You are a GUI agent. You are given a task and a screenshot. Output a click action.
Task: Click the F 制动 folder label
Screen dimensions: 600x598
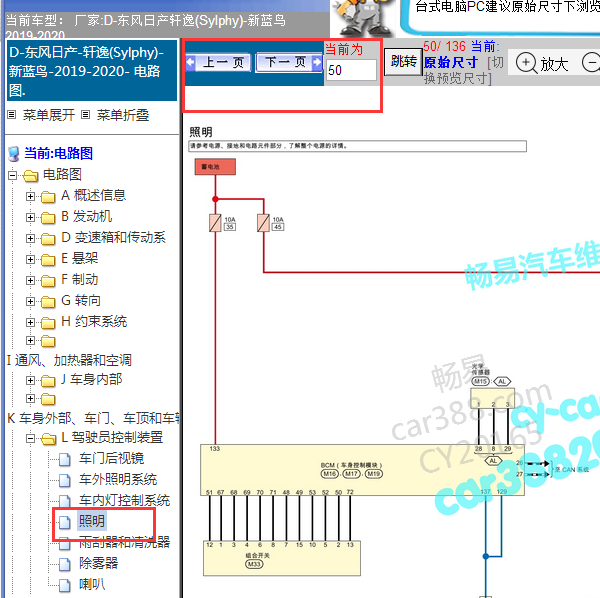click(80, 280)
